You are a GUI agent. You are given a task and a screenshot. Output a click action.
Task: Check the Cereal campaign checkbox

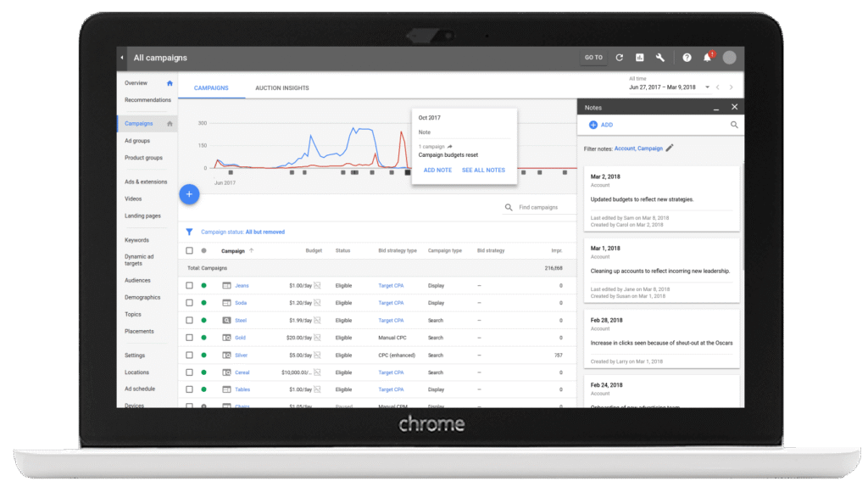pos(189,372)
